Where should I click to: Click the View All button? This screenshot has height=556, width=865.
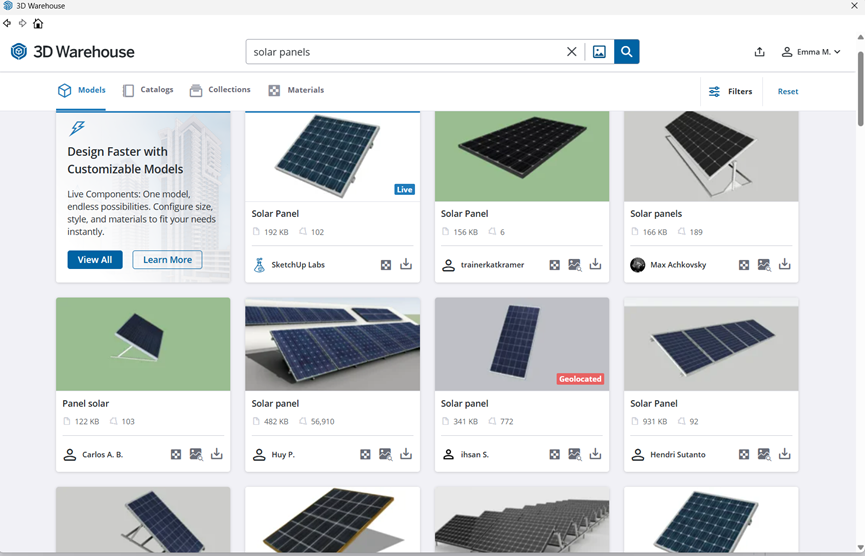[95, 260]
